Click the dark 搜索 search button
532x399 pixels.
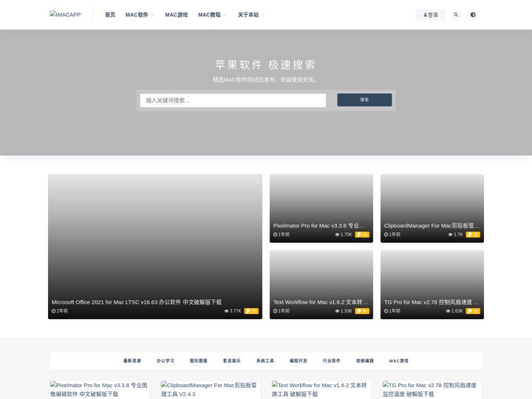[x=364, y=100]
